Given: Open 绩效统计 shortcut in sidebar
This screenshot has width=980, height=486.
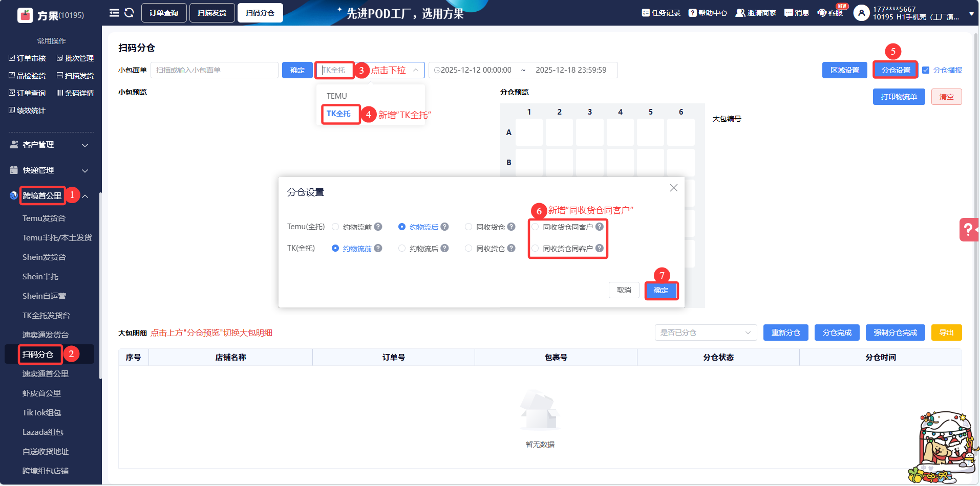Looking at the screenshot, I should tap(27, 111).
